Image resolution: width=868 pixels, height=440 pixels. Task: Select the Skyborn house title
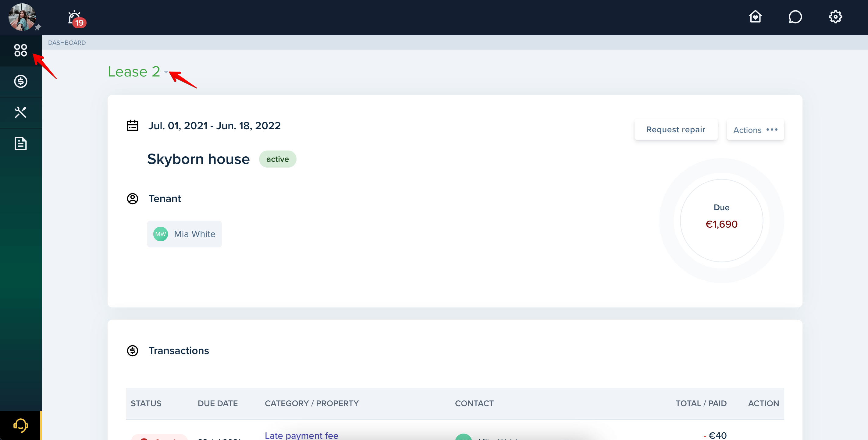pos(198,159)
